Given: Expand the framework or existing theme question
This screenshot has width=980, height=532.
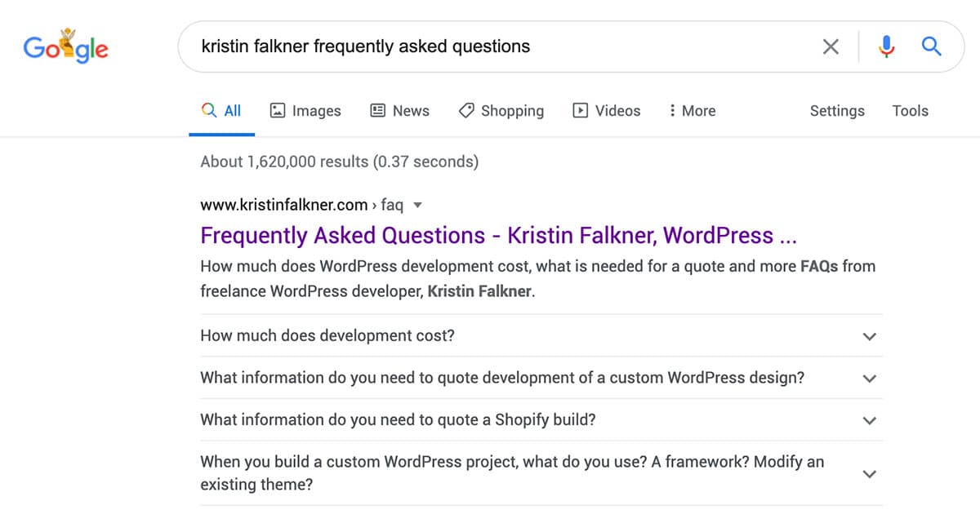Looking at the screenshot, I should [x=541, y=473].
